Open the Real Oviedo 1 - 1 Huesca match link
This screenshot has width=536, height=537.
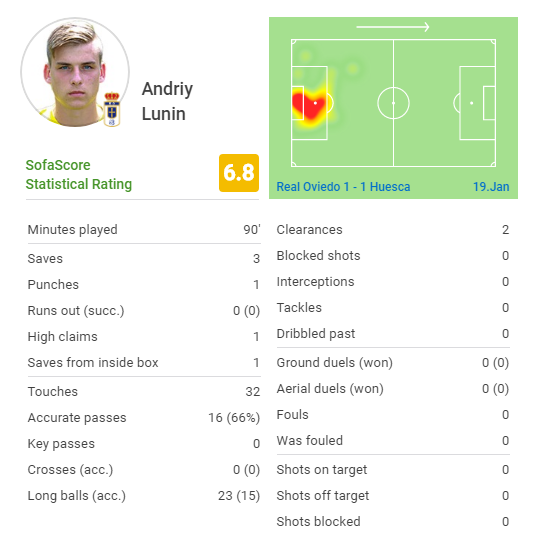(343, 187)
